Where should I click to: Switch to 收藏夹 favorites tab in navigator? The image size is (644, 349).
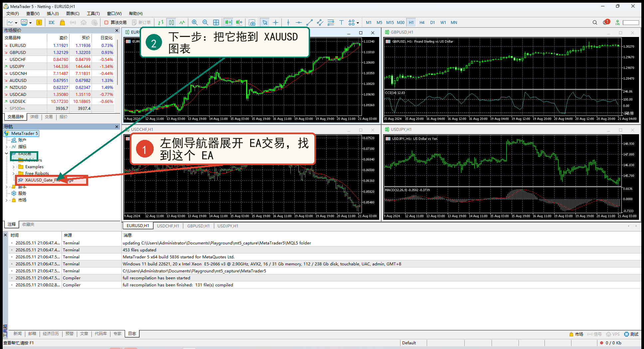pyautogui.click(x=28, y=224)
